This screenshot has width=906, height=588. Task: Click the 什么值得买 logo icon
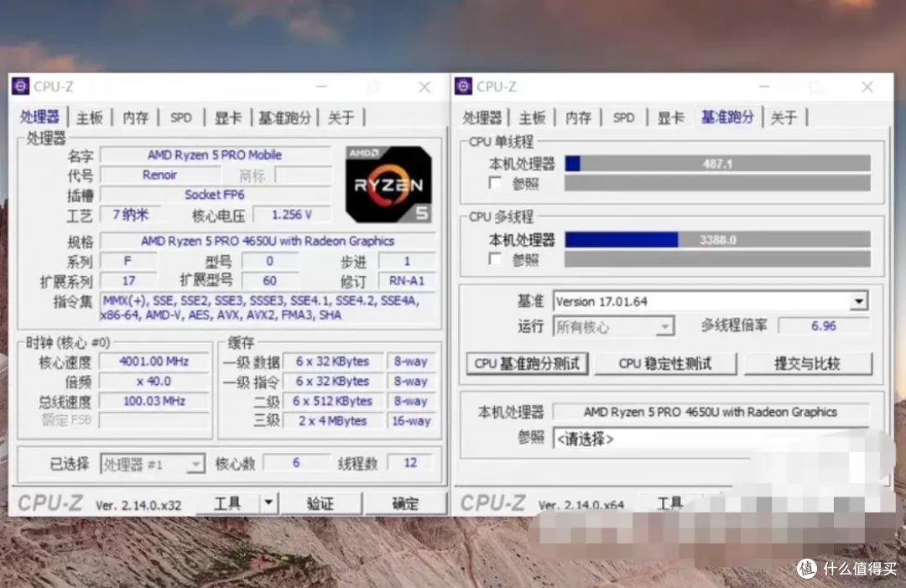(x=807, y=569)
